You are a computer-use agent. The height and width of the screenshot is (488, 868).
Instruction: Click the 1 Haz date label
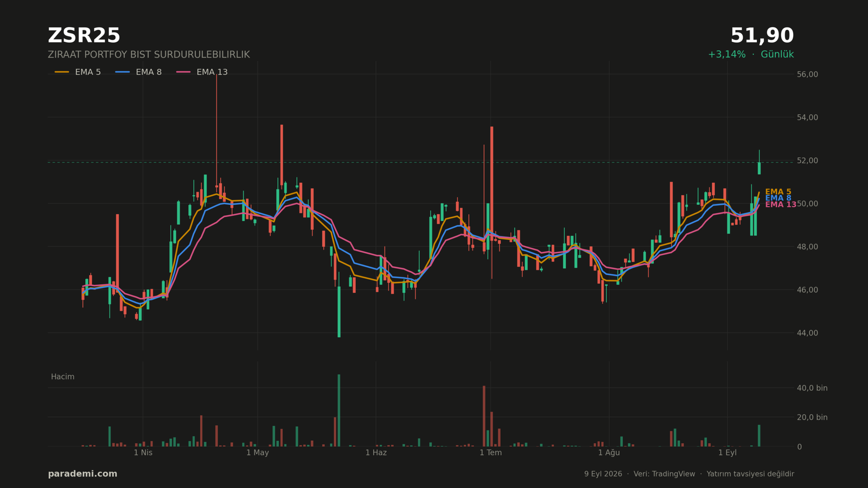pyautogui.click(x=376, y=453)
